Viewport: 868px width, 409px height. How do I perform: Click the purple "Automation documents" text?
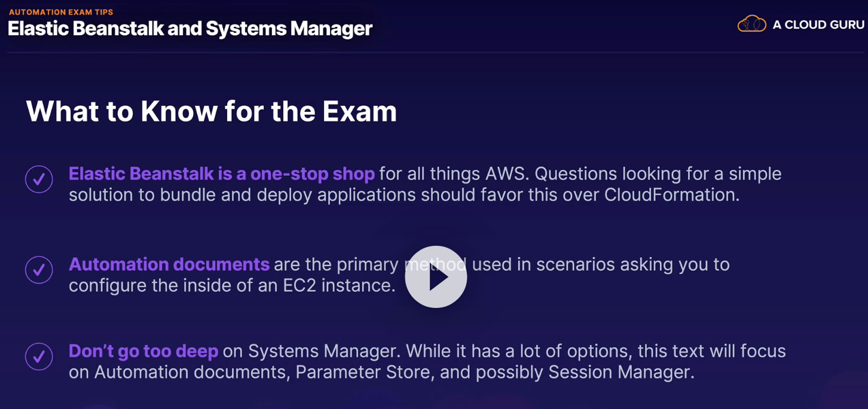click(x=169, y=264)
